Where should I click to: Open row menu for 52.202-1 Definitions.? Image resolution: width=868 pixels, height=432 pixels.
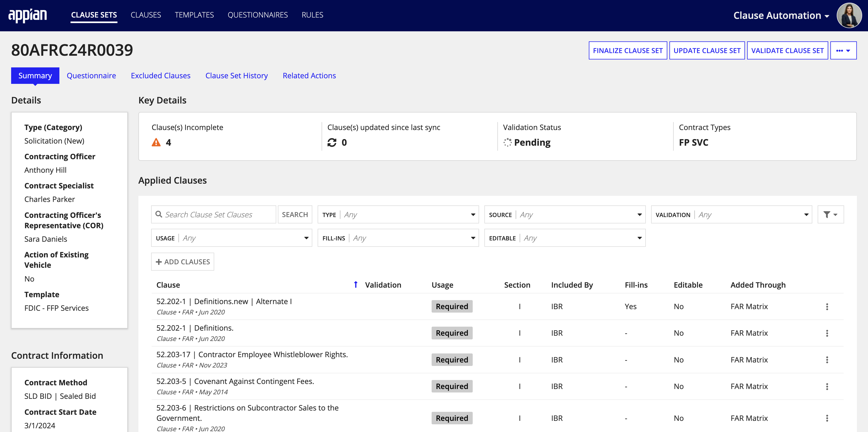[x=827, y=333]
